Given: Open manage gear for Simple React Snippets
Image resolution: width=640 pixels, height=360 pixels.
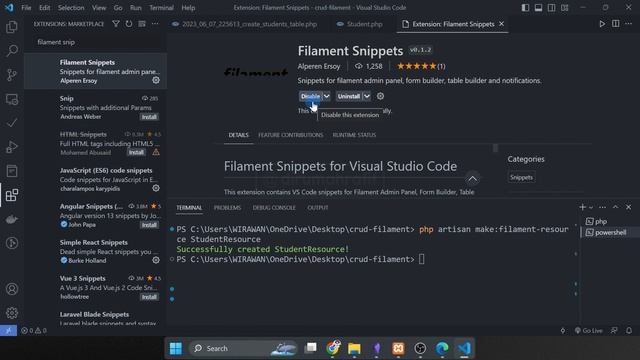Looking at the screenshot, I should pos(156,260).
